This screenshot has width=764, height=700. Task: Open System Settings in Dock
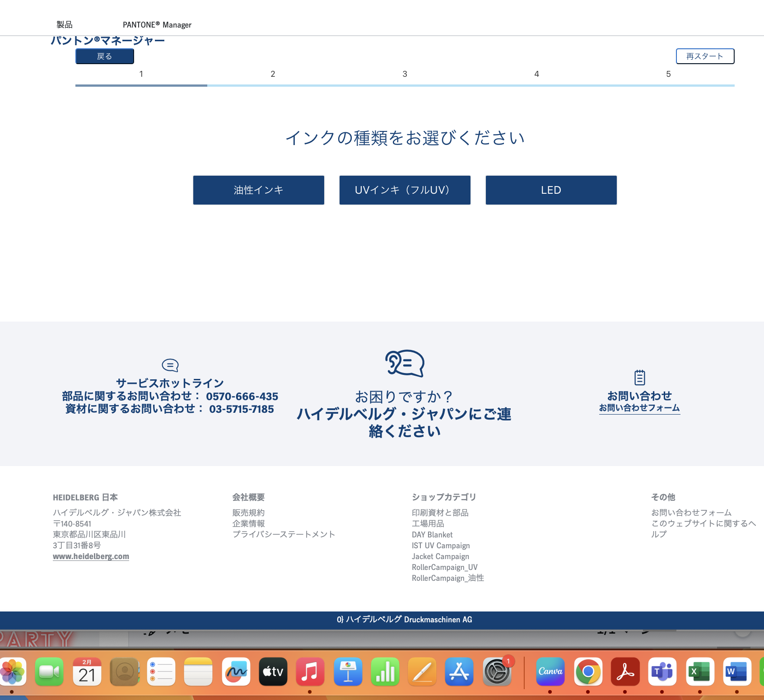(497, 672)
